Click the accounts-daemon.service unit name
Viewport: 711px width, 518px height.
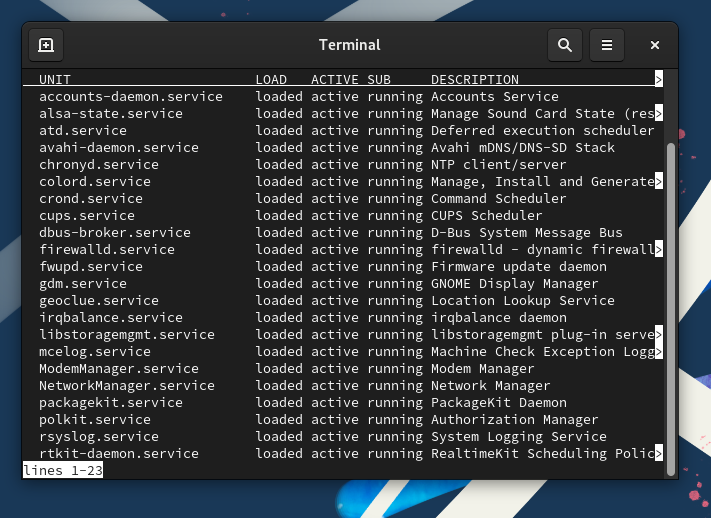coord(131,97)
